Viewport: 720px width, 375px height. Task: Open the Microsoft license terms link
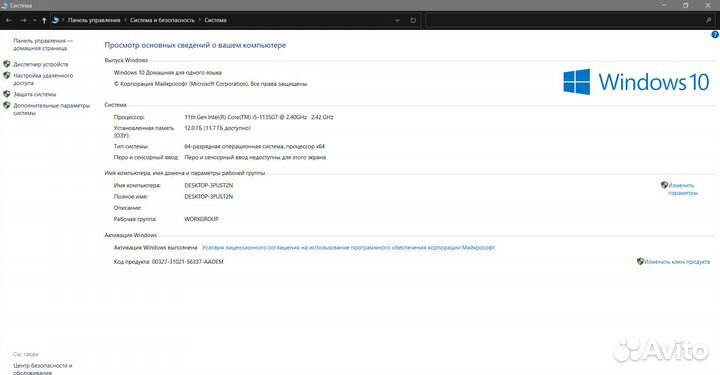coord(348,247)
